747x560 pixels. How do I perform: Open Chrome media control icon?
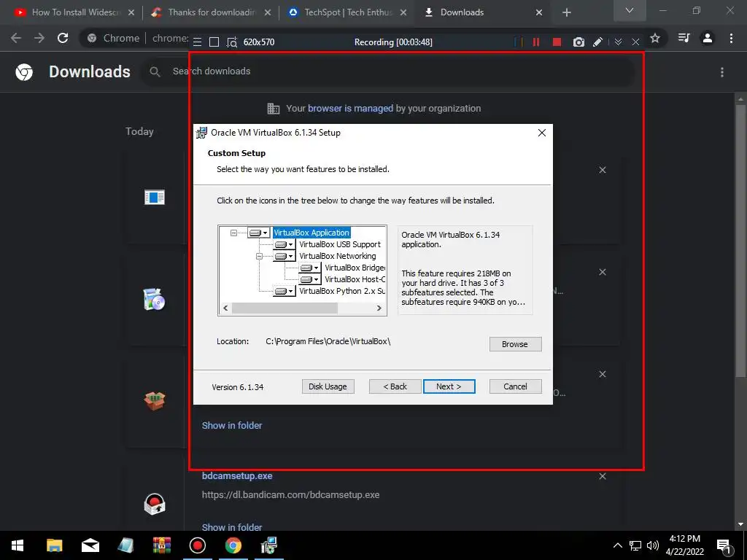click(x=684, y=38)
